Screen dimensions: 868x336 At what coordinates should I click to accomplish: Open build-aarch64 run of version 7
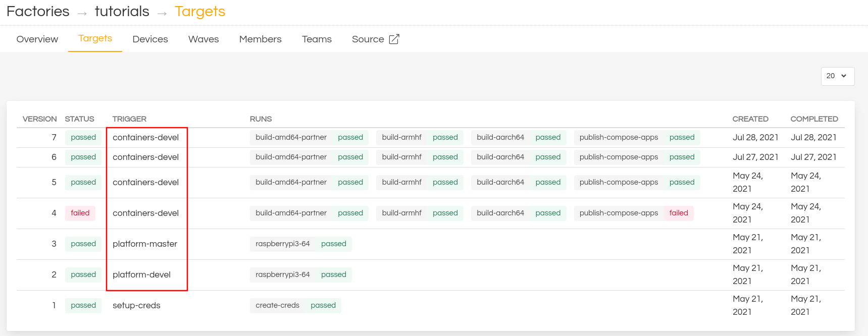(519, 137)
